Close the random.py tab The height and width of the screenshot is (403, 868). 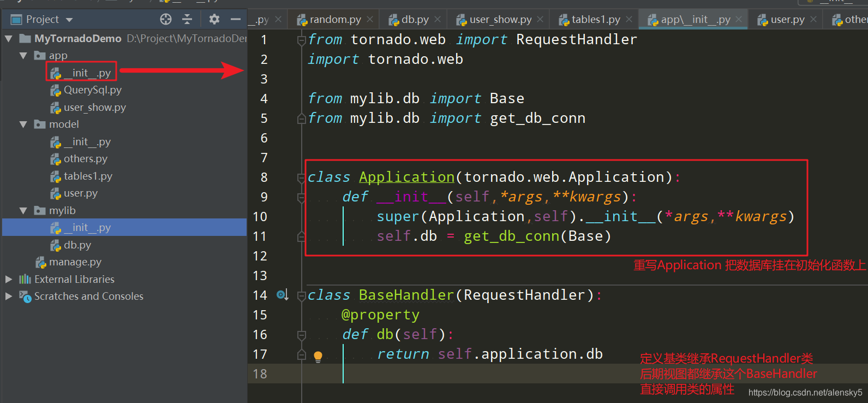click(x=370, y=19)
